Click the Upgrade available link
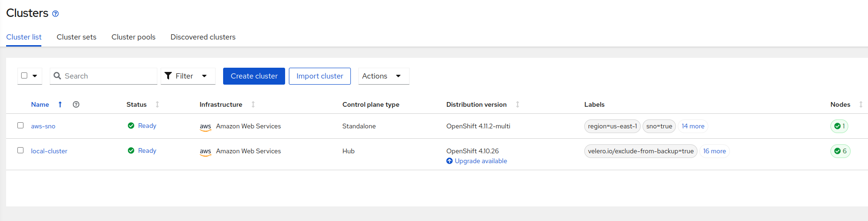The image size is (868, 221). [480, 161]
